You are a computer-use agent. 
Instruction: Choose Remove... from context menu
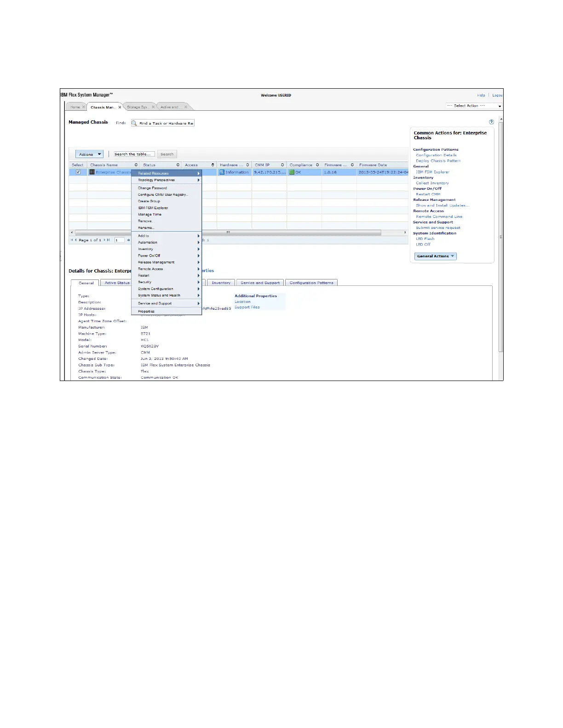coord(167,221)
